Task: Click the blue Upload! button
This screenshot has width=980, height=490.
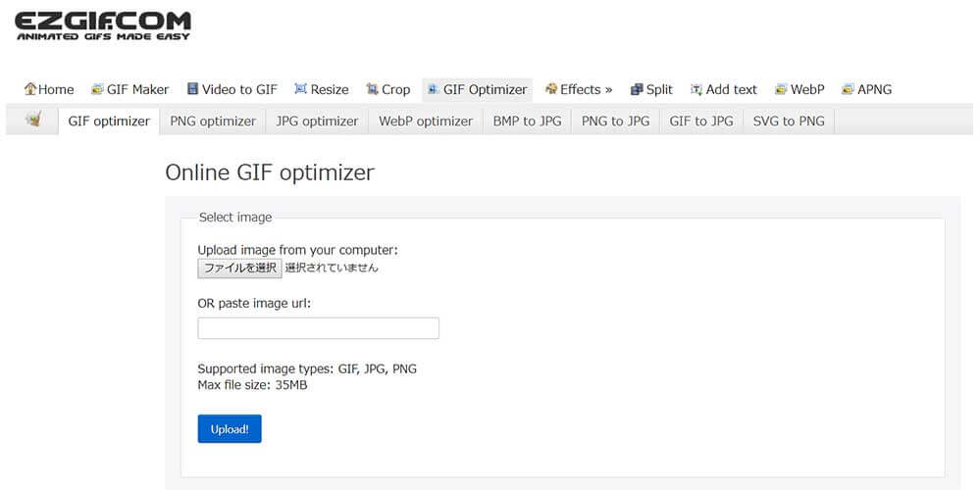Action: pyautogui.click(x=230, y=429)
